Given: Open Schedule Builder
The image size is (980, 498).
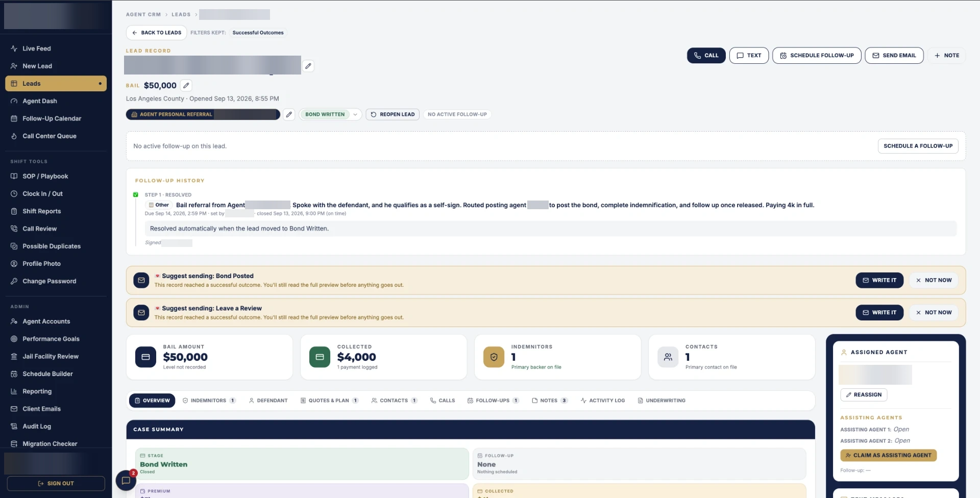Looking at the screenshot, I should point(56,373).
